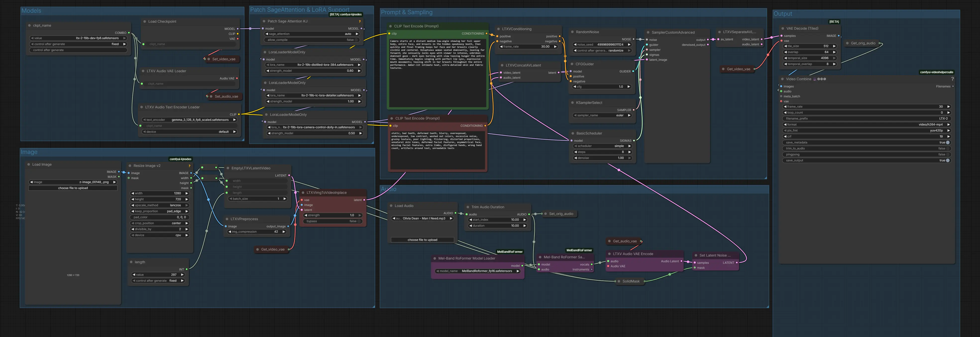Select the Prompt & Sampling group title
This screenshot has width=980, height=337.
pyautogui.click(x=406, y=12)
